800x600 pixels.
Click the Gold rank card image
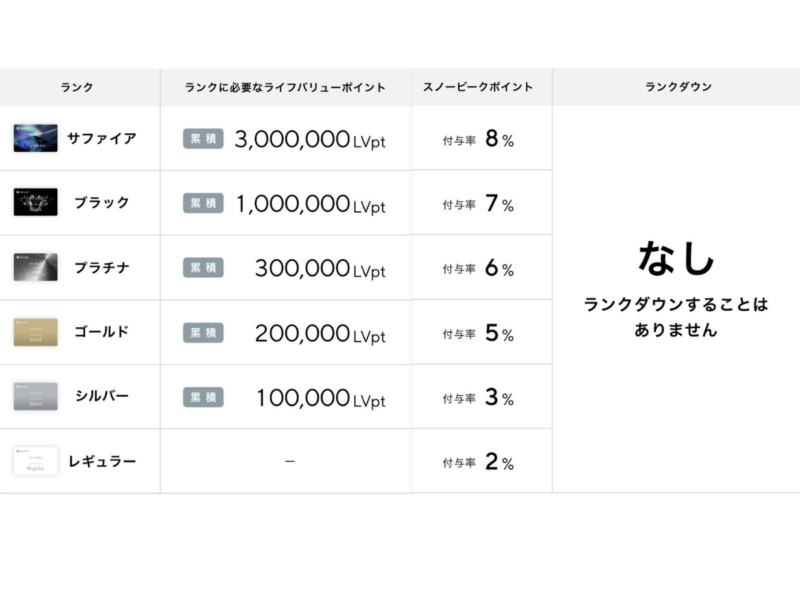(35, 332)
